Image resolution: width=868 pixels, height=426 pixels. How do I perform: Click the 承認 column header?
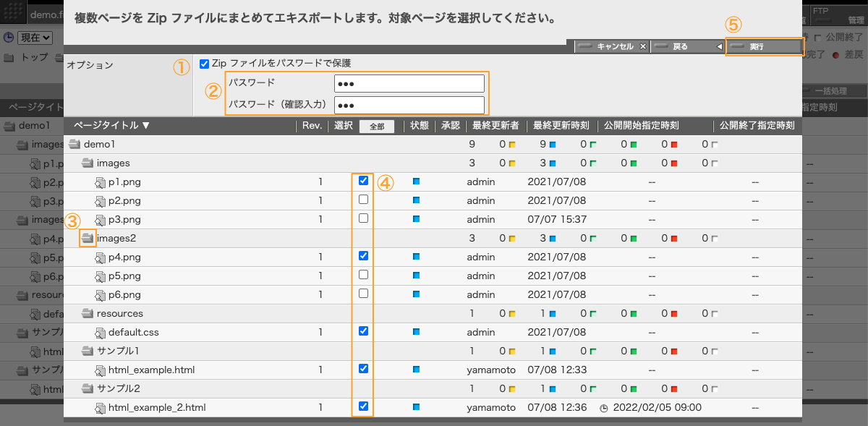[451, 126]
